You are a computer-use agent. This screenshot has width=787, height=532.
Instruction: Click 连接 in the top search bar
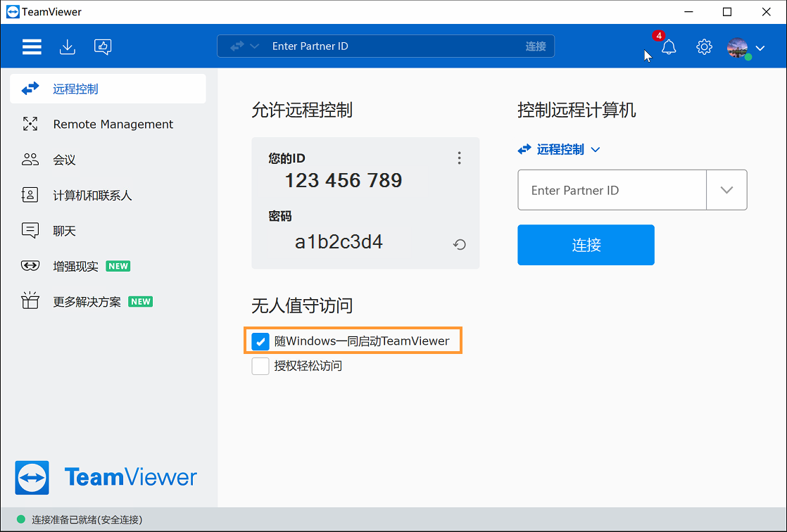coord(536,46)
